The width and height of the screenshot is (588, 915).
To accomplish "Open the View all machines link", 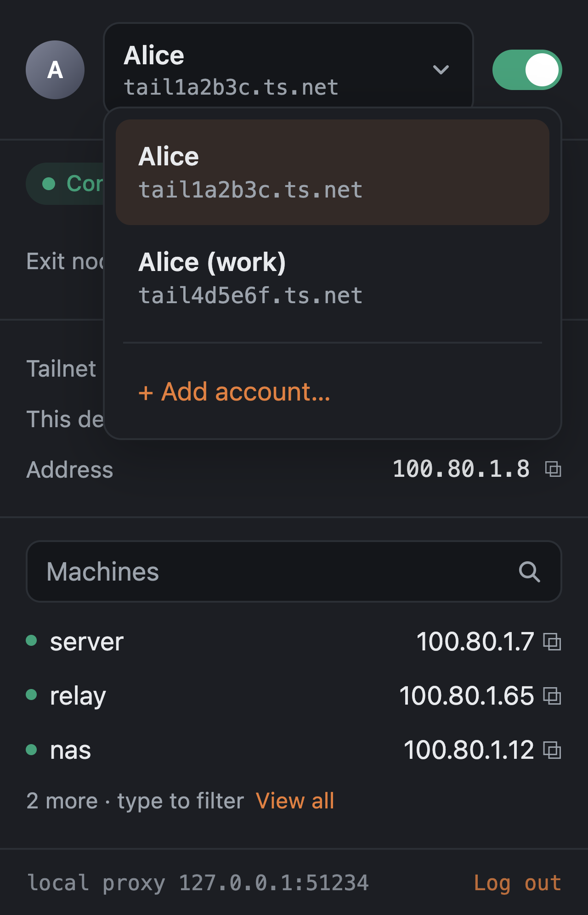I will (295, 801).
